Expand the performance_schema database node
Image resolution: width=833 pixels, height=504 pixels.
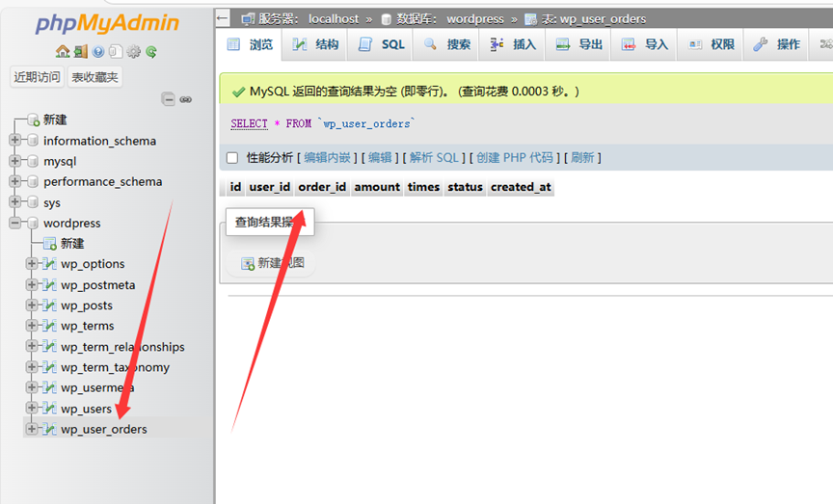(x=15, y=181)
